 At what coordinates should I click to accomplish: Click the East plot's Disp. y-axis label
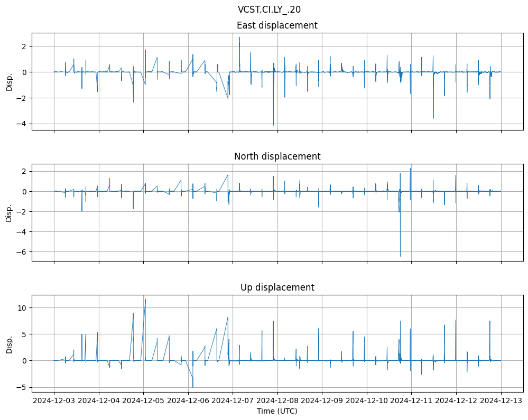pyautogui.click(x=9, y=81)
